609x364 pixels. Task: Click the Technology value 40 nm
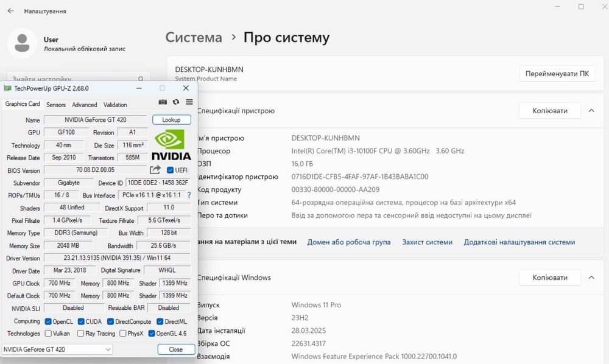pos(64,145)
